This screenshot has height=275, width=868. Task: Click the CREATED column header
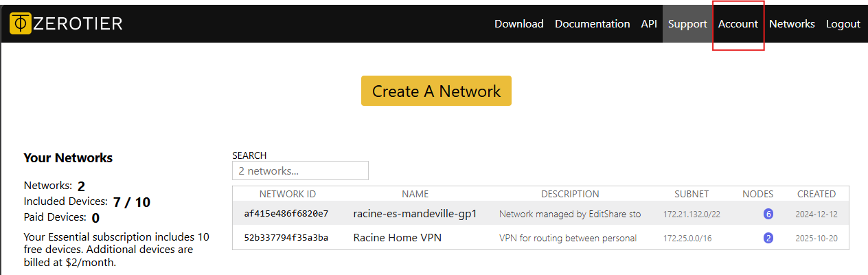coord(816,194)
